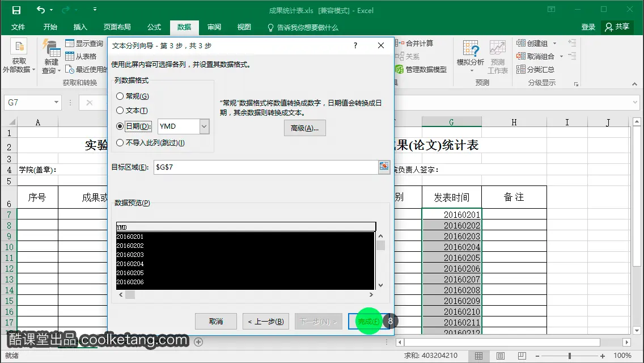Select column G header
Image resolution: width=644 pixels, height=363 pixels.
[x=451, y=122]
